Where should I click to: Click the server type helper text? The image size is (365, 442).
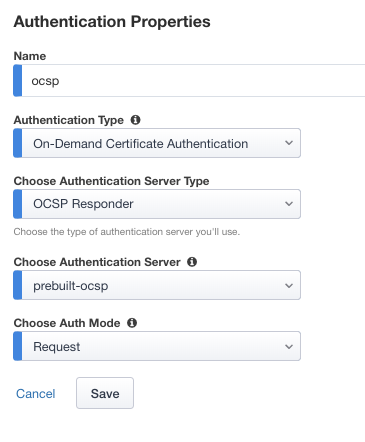pos(127,232)
